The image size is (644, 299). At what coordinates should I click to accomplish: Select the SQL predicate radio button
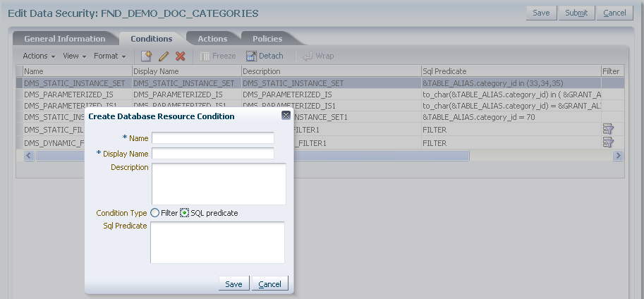click(x=184, y=213)
